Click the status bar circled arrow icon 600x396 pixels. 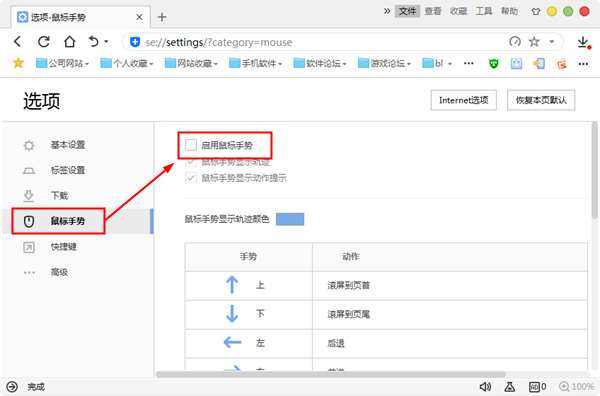[12, 387]
